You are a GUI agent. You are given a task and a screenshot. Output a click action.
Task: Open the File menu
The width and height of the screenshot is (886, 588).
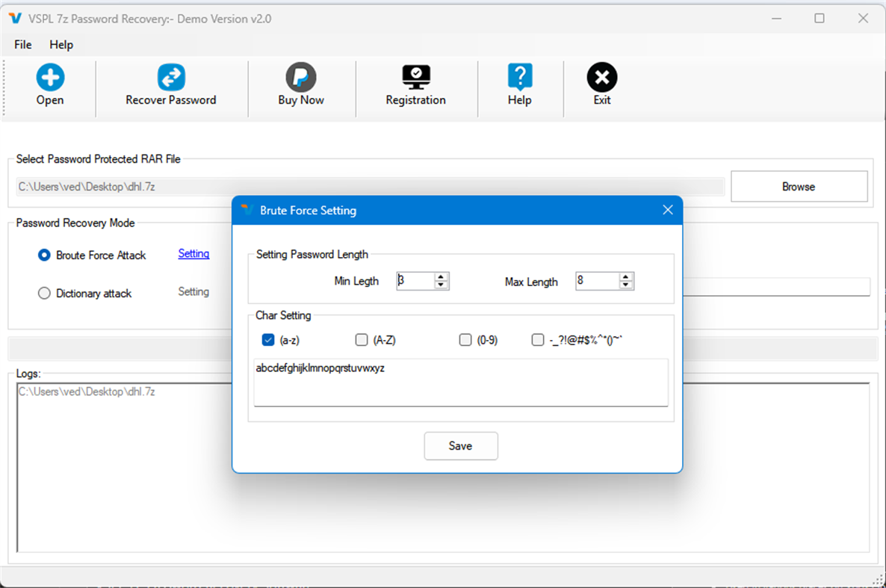click(x=22, y=44)
